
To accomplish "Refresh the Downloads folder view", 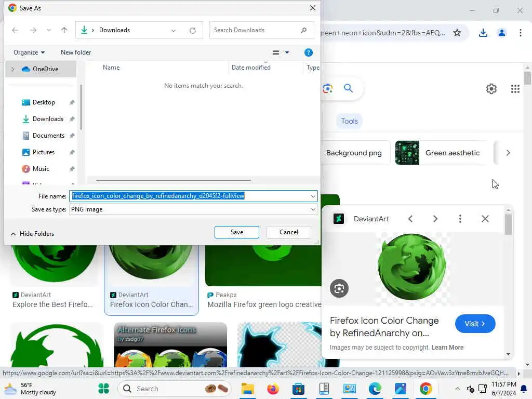I will pyautogui.click(x=193, y=31).
